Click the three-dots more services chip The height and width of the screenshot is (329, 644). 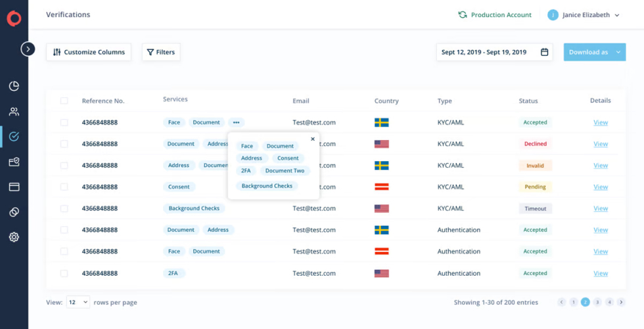pos(236,122)
